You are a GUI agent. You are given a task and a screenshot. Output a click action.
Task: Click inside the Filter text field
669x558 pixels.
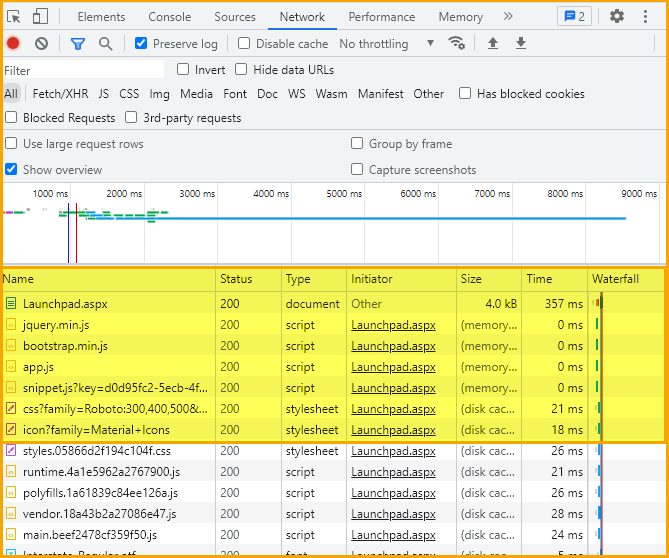tap(84, 70)
